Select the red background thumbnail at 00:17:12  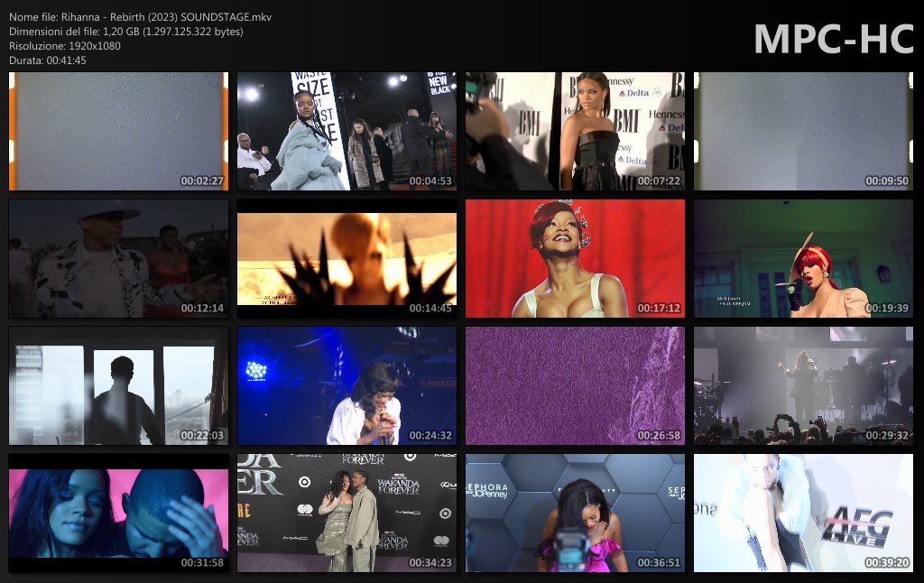[575, 259]
